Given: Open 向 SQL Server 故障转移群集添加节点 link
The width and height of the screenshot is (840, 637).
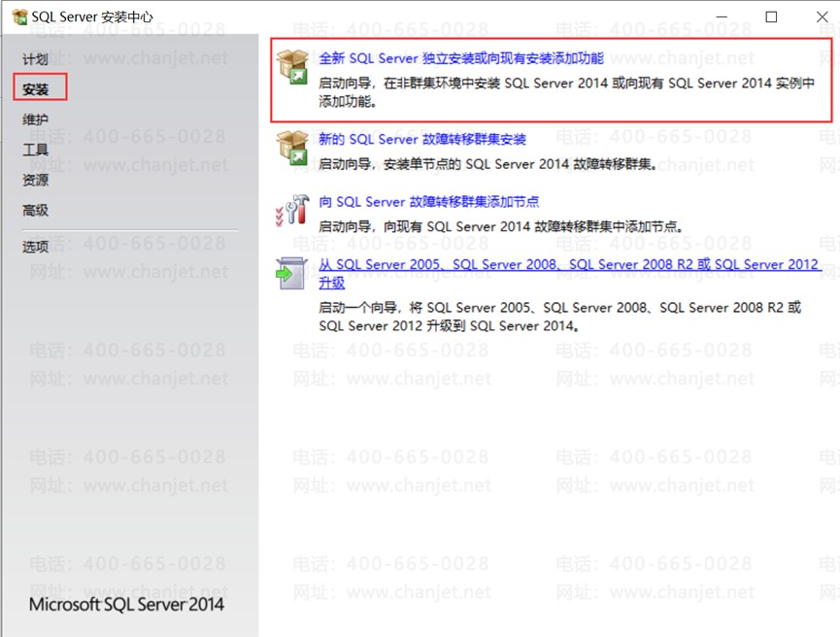Looking at the screenshot, I should [x=429, y=202].
